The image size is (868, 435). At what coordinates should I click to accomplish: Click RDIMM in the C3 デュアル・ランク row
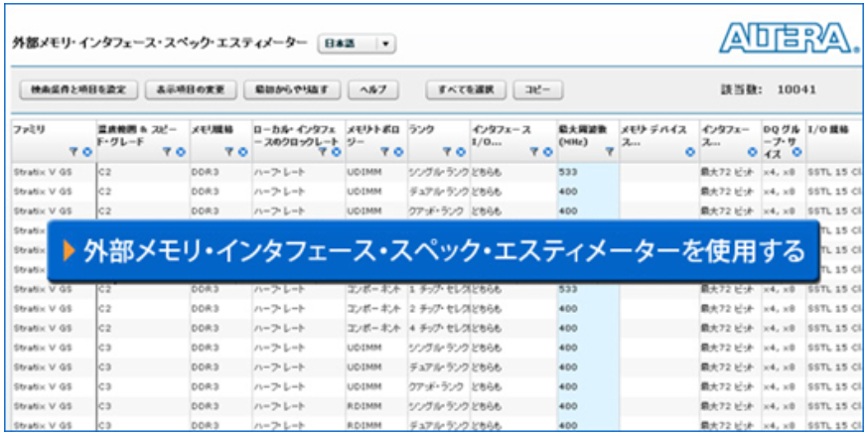click(x=363, y=426)
